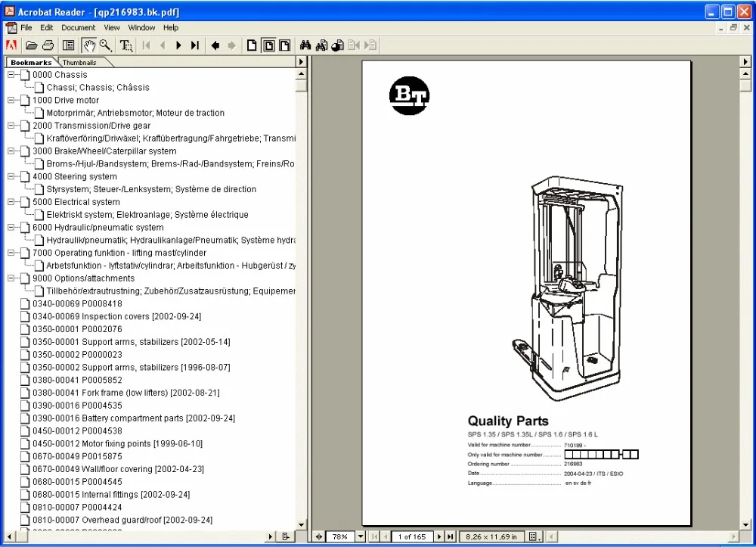Click the page number field showing 1 of 165
This screenshot has width=756, height=547.
pyautogui.click(x=412, y=536)
